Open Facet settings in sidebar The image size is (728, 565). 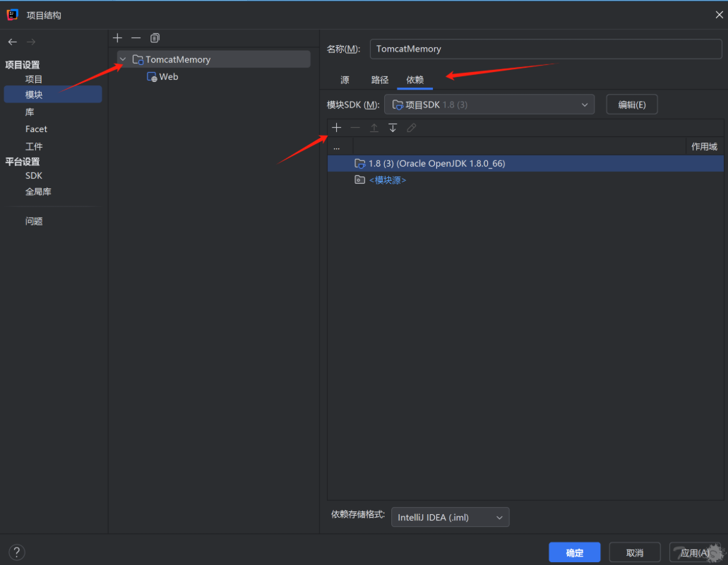pos(36,129)
